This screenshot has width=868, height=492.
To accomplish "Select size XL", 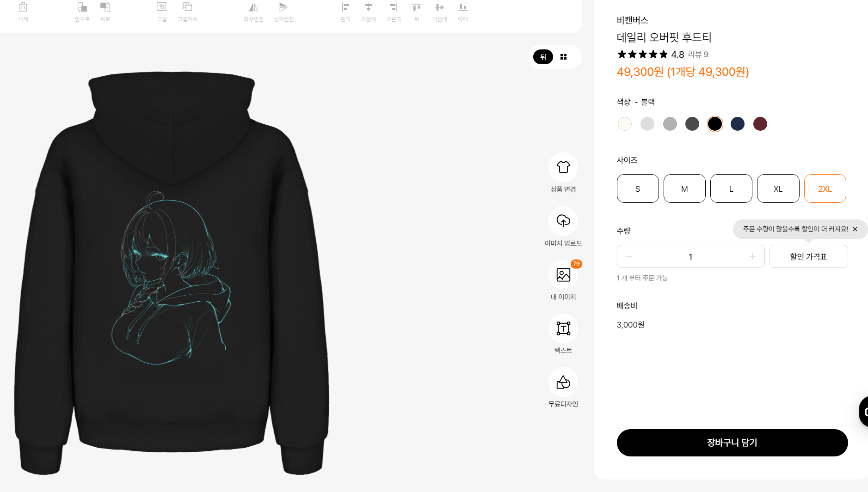I will 778,188.
